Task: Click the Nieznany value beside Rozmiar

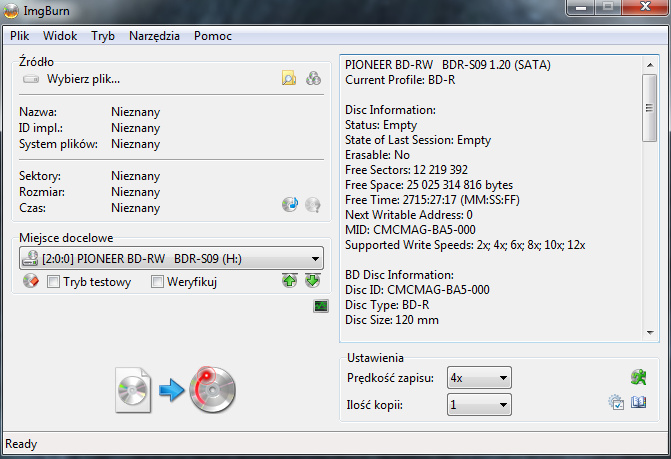Action: [136, 192]
